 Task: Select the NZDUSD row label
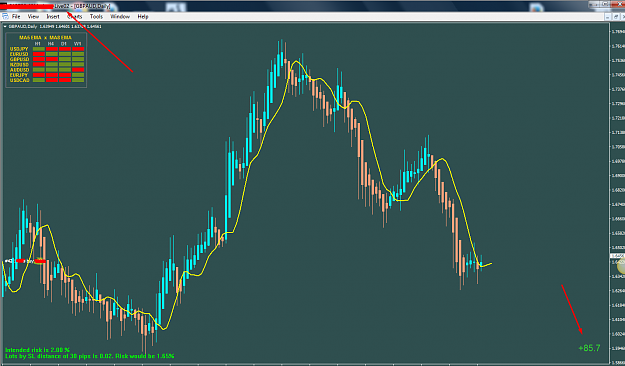19,65
